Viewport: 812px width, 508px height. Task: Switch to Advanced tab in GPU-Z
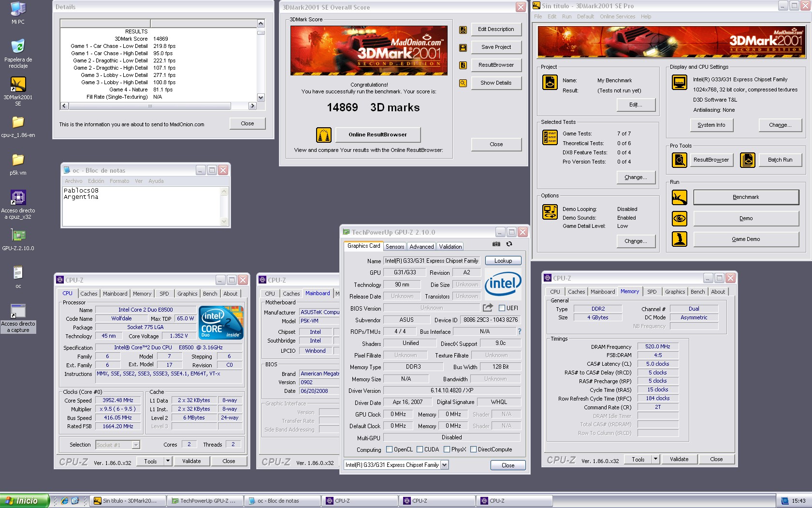pyautogui.click(x=421, y=247)
